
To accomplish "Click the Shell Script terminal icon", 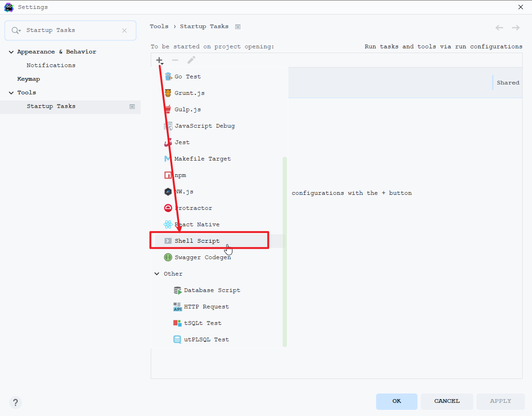I will [168, 241].
